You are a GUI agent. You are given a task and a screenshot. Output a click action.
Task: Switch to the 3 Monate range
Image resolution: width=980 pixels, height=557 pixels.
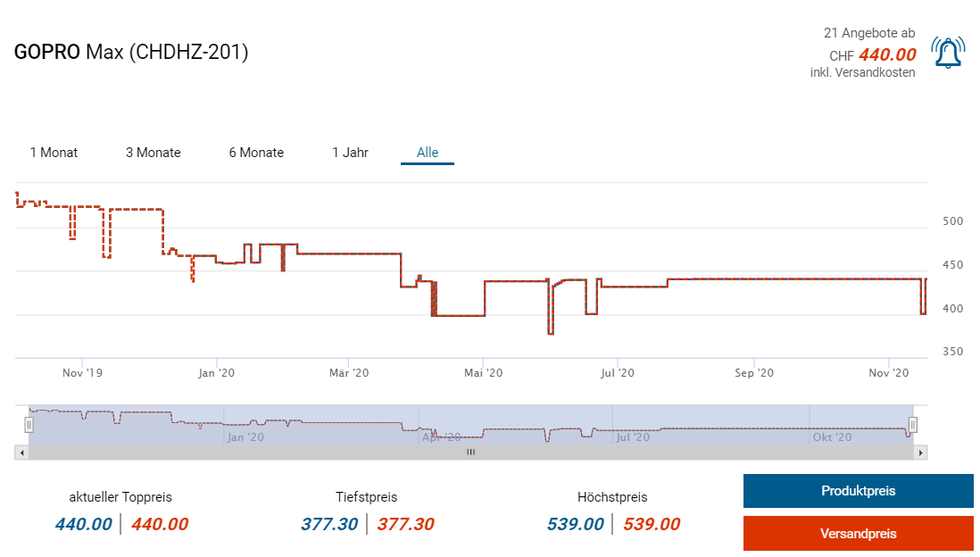[x=153, y=153]
